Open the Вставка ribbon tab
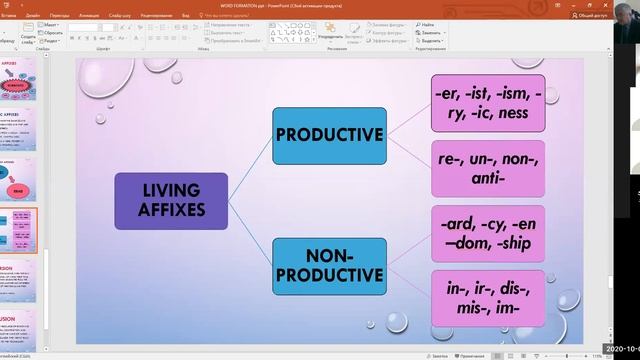Image resolution: width=640 pixels, height=360 pixels. pyautogui.click(x=8, y=16)
